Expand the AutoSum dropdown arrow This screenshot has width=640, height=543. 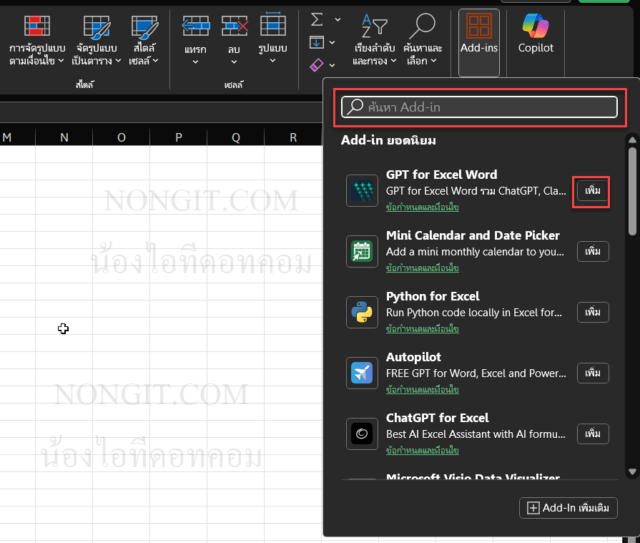pos(338,20)
